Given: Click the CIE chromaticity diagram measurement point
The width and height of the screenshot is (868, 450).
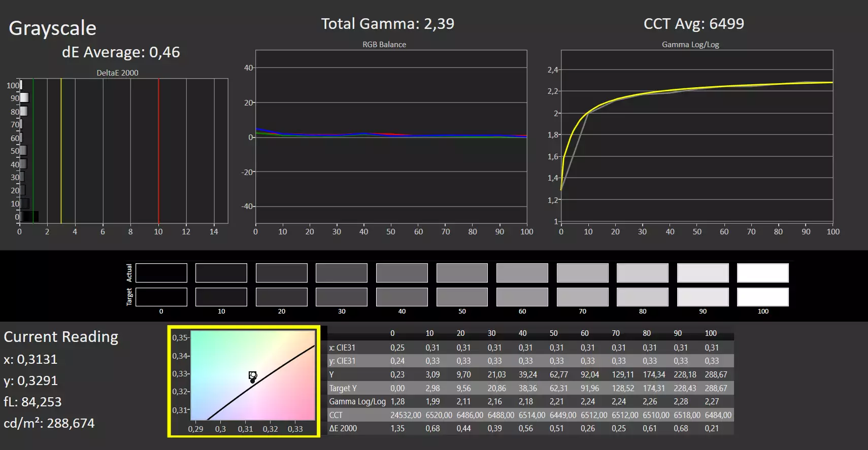Looking at the screenshot, I should 253,375.
